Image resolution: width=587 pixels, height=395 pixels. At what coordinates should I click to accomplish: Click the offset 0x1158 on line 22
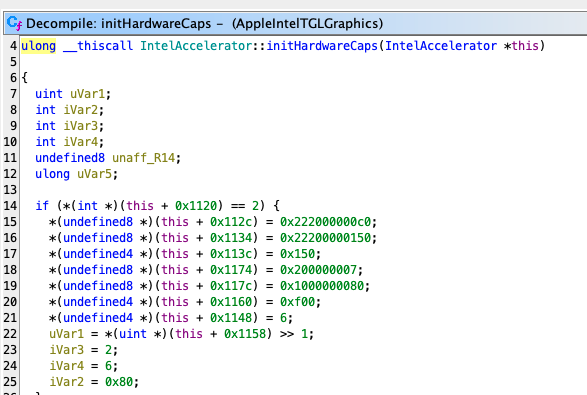(245, 334)
